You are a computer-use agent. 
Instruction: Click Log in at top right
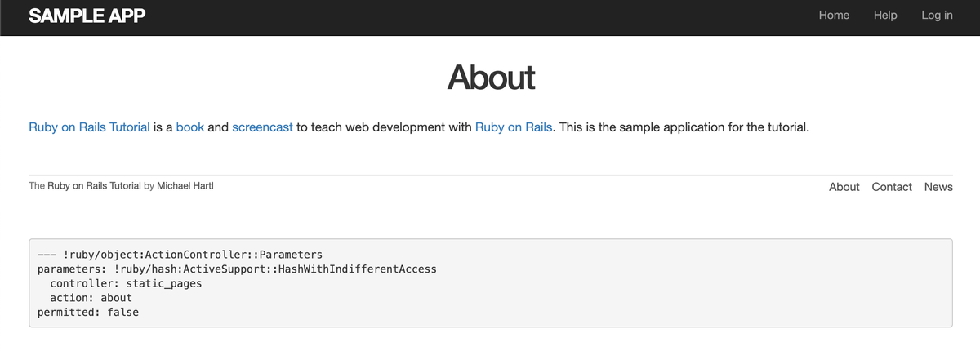click(x=937, y=16)
